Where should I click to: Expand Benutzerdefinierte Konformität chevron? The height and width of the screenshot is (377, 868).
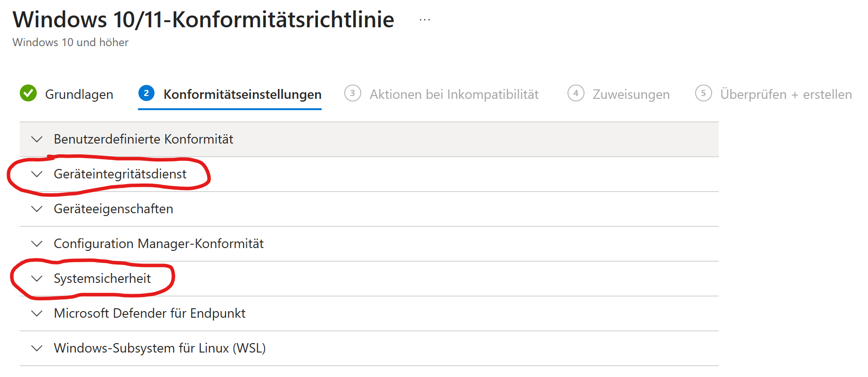[x=37, y=139]
